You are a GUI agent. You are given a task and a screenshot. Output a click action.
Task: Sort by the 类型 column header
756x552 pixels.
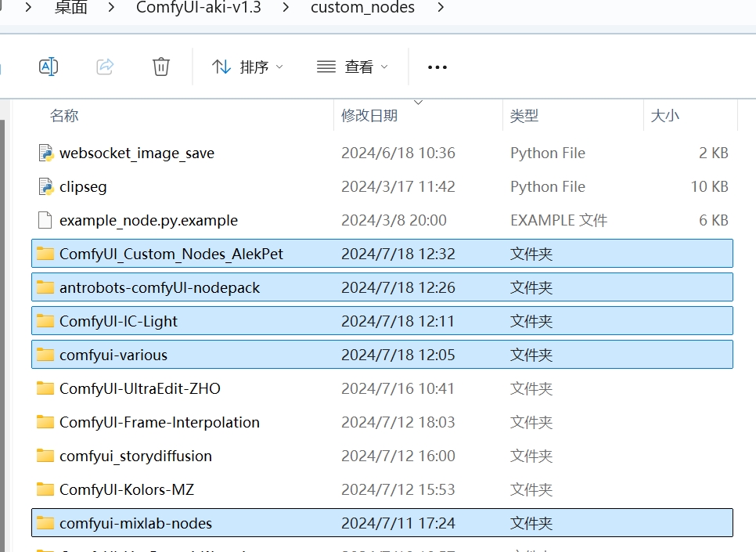click(524, 116)
